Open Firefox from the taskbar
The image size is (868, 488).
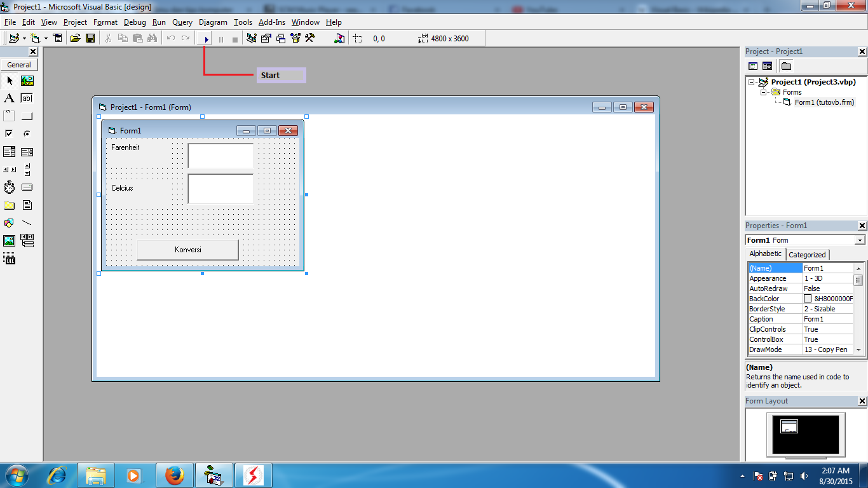[174, 475]
